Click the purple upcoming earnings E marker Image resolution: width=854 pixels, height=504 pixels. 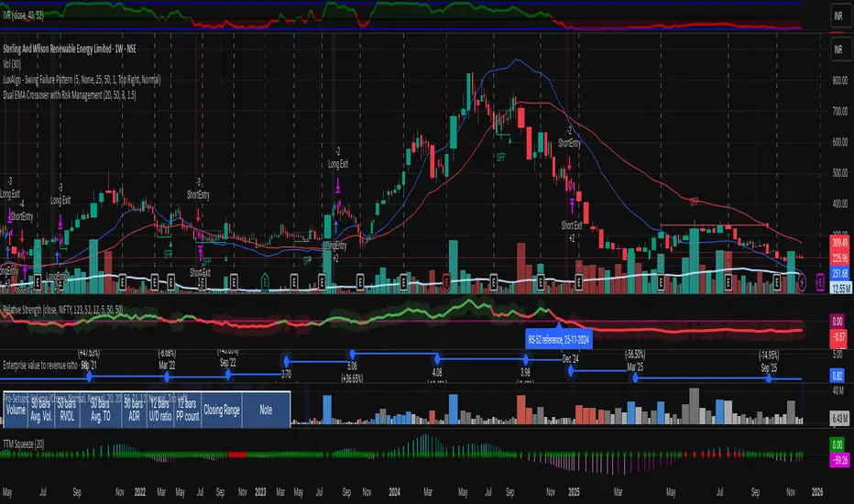click(820, 281)
